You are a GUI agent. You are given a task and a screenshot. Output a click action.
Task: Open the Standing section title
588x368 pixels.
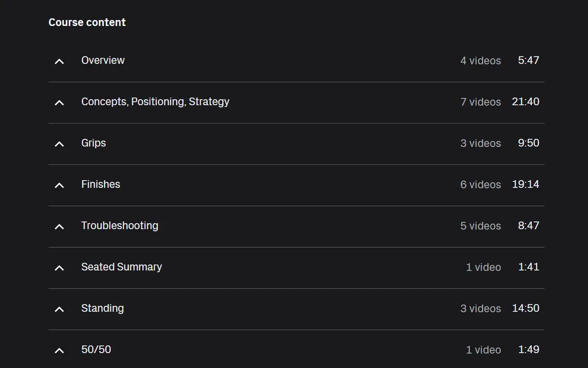point(102,308)
